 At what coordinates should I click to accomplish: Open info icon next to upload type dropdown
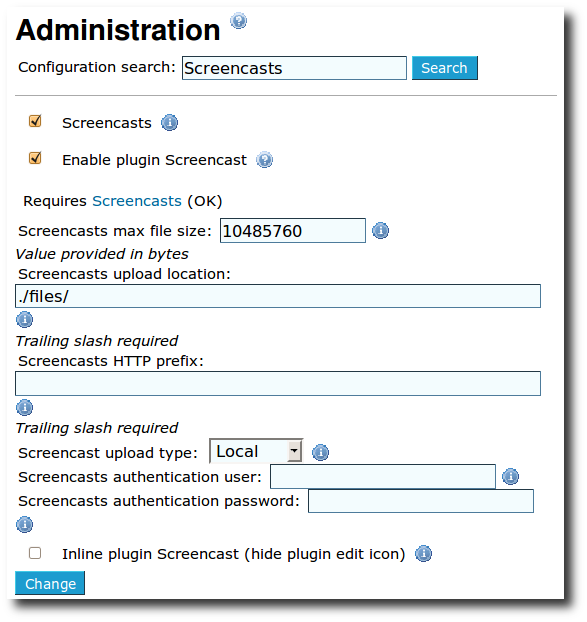(x=320, y=452)
